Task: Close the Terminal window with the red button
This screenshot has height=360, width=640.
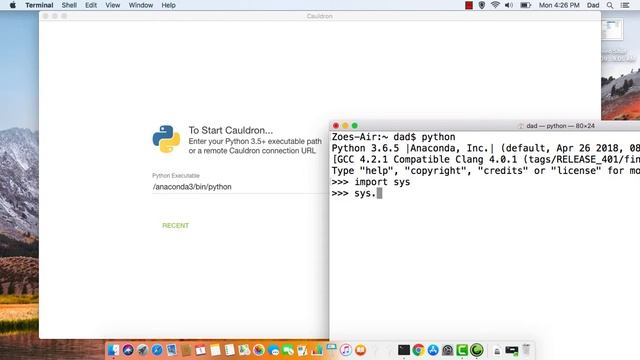Action: [336, 126]
